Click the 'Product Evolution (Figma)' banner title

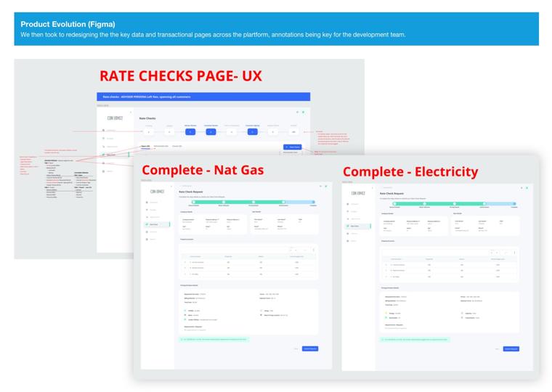point(68,24)
